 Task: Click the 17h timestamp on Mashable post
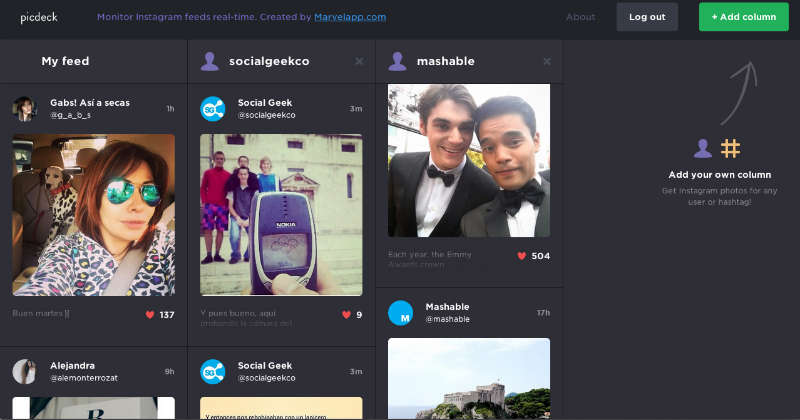[543, 313]
